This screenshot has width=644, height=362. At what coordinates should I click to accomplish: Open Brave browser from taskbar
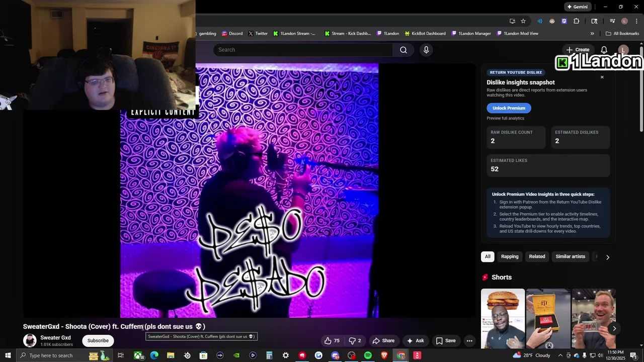[x=384, y=355]
